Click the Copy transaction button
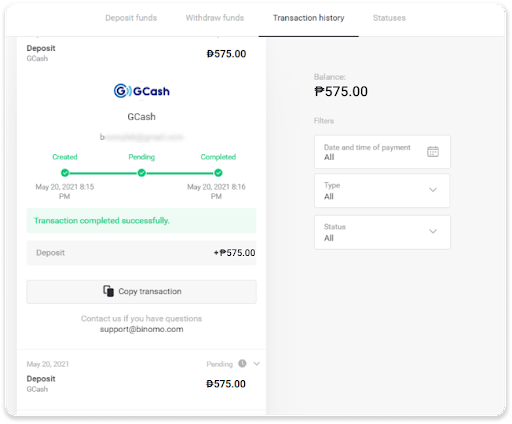The image size is (512, 424). [x=142, y=292]
